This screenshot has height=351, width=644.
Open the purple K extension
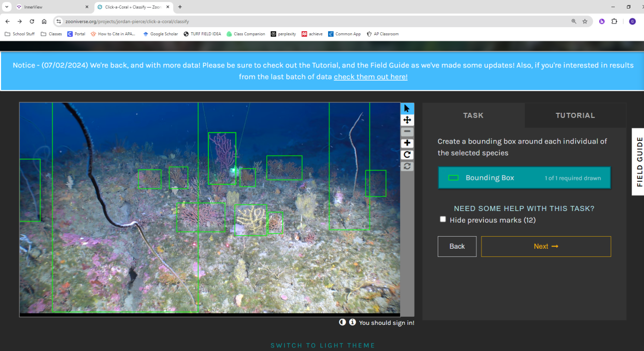[602, 22]
